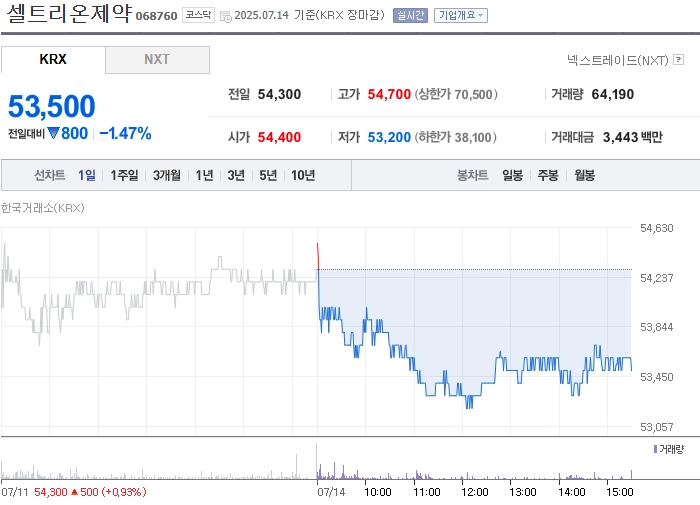Viewport: 700px width, 505px height.
Task: Click the 07/11 previous-day summary 54,300
Action: tap(50, 492)
